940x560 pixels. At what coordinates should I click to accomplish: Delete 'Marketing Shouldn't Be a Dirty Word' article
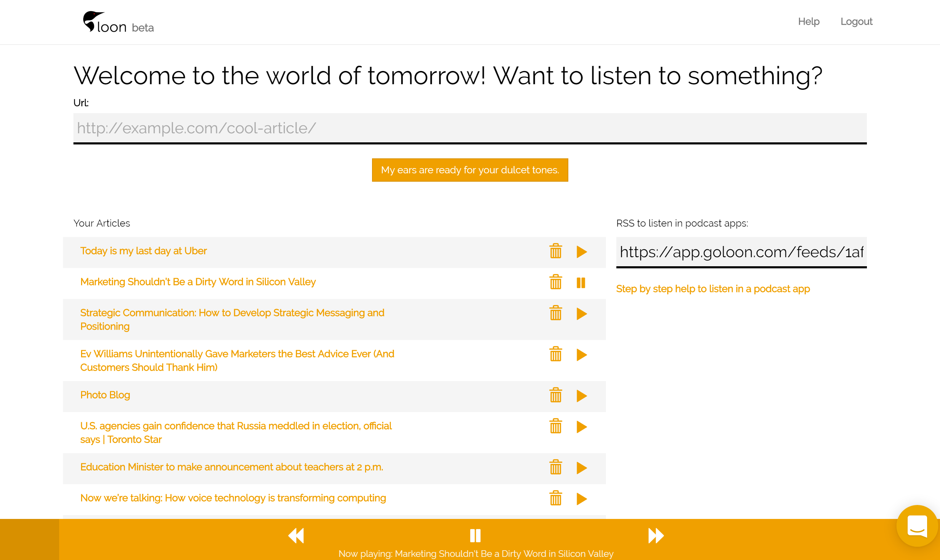(556, 282)
